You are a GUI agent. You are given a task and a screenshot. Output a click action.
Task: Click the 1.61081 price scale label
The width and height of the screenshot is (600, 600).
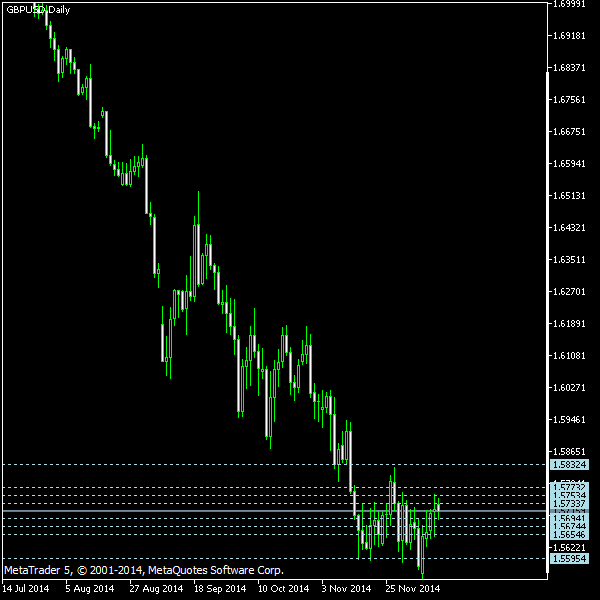click(x=569, y=356)
